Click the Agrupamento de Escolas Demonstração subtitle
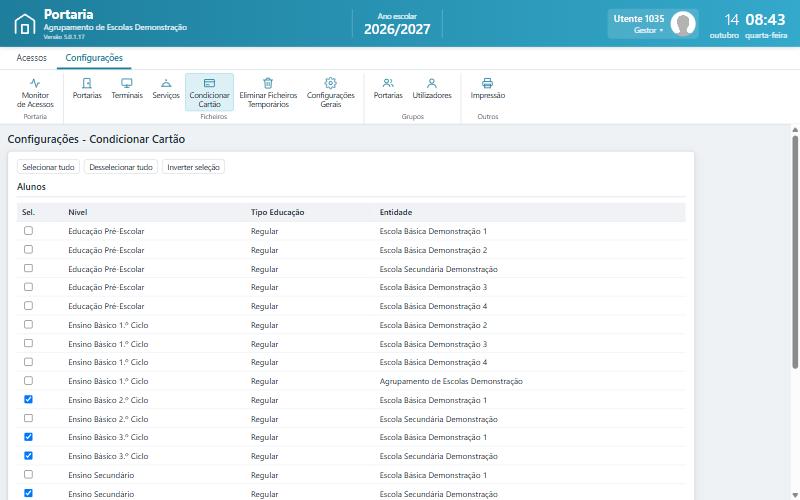This screenshot has height=500, width=800. pos(115,28)
